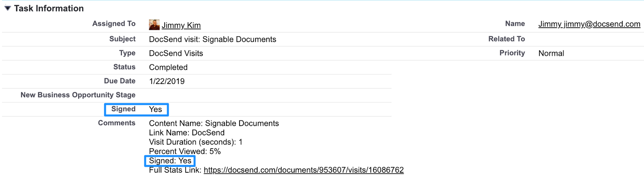Click the Due Date value 1/22/2019

point(167,82)
